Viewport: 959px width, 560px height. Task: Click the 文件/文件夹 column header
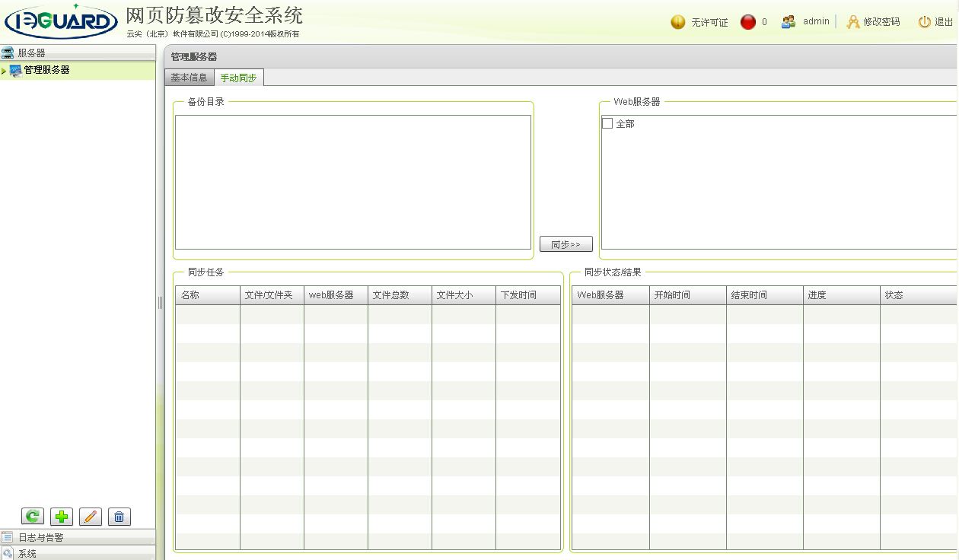pos(272,295)
